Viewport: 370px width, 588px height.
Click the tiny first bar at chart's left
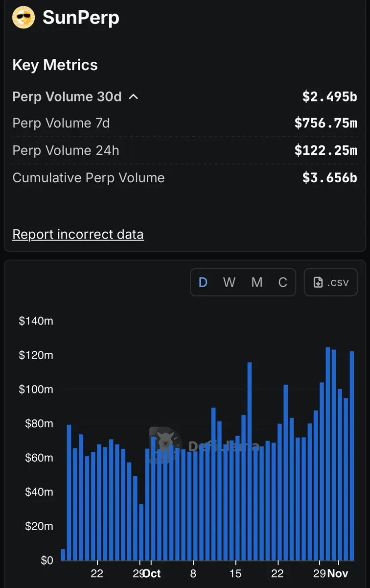63,555
